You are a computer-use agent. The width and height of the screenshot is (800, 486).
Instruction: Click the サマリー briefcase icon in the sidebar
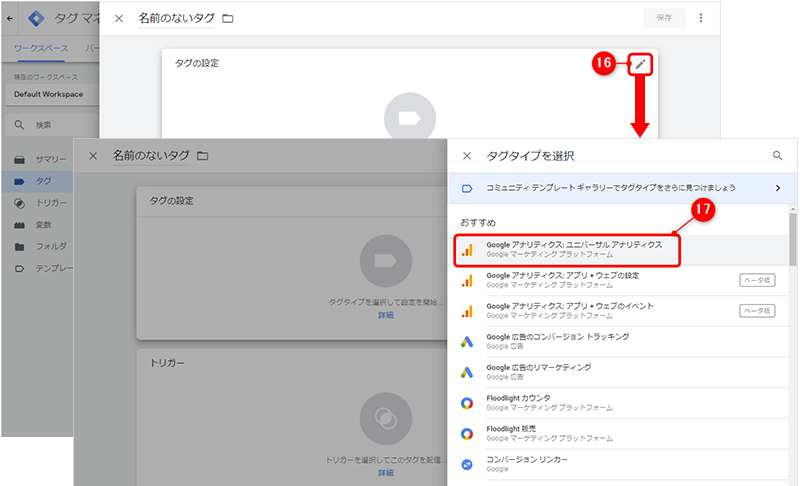(x=19, y=160)
